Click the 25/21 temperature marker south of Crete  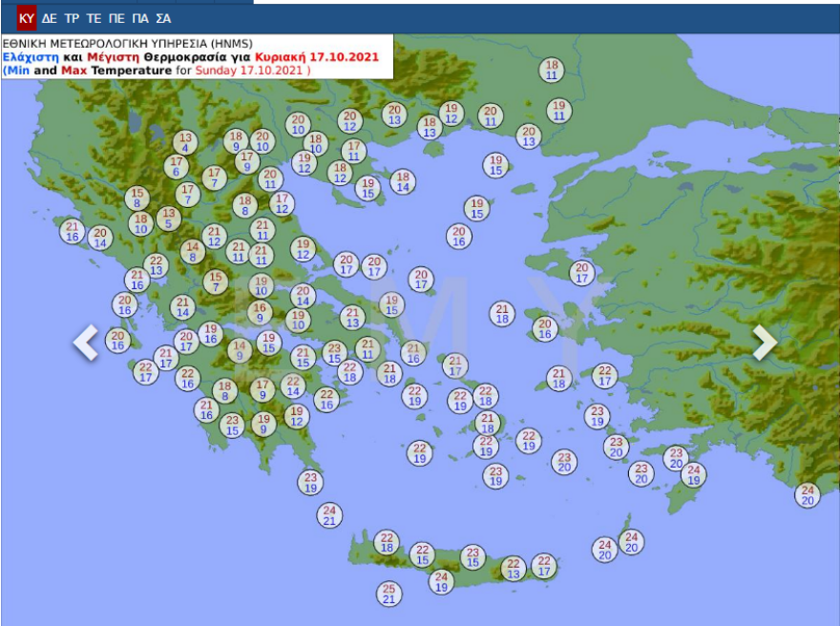pos(388,594)
